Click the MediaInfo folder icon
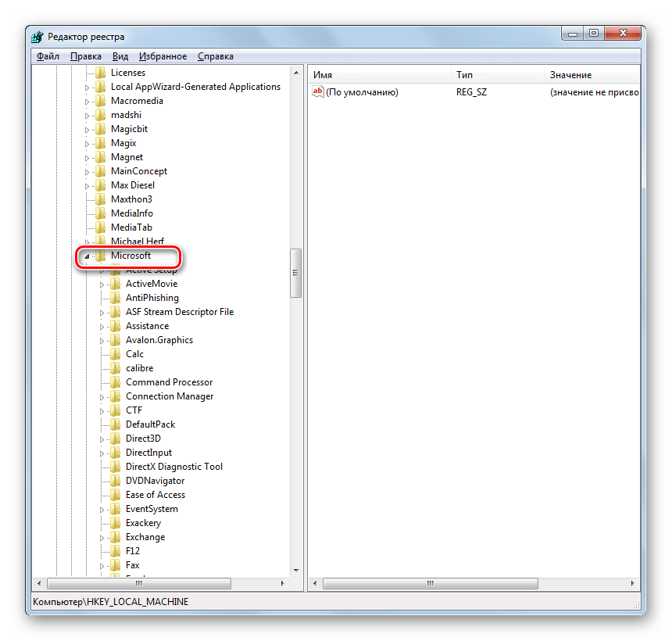Image resolution: width=672 pixels, height=641 pixels. 100,213
